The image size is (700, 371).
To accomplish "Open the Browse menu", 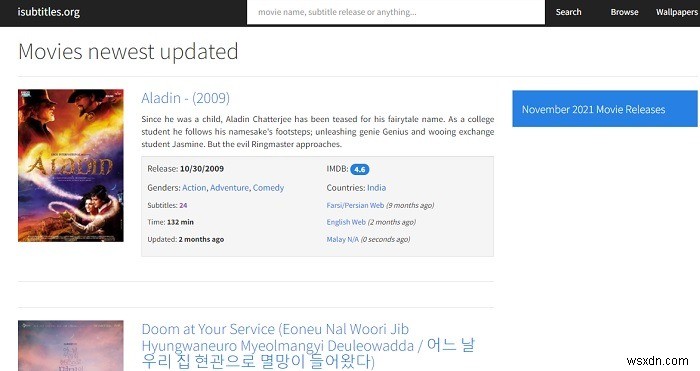I will tap(624, 12).
